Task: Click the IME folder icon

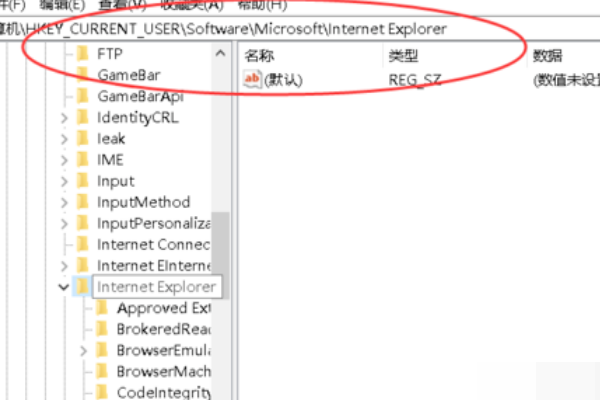Action: pyautogui.click(x=83, y=160)
